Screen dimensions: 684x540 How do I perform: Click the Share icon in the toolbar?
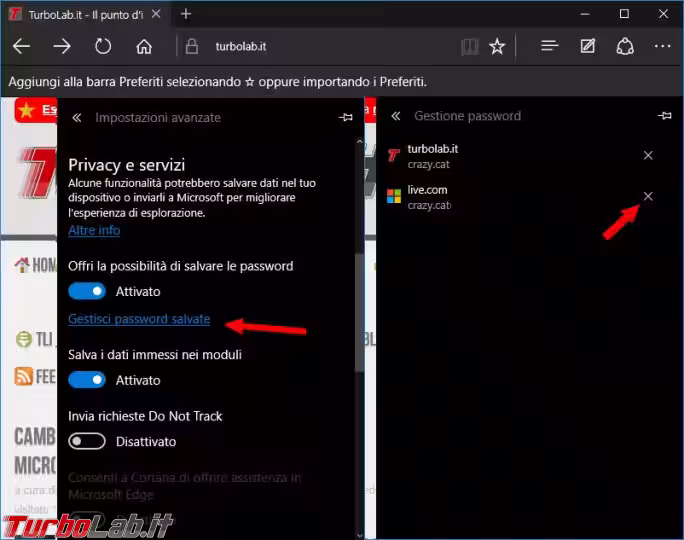click(625, 46)
